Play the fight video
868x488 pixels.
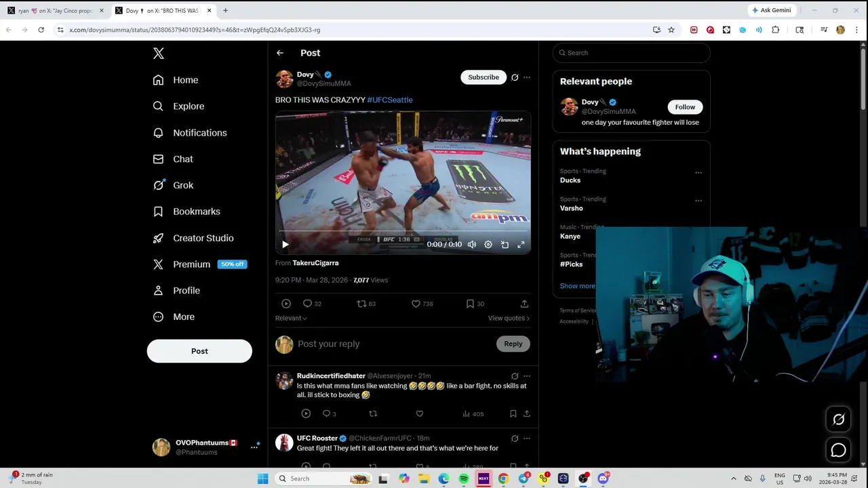click(285, 245)
